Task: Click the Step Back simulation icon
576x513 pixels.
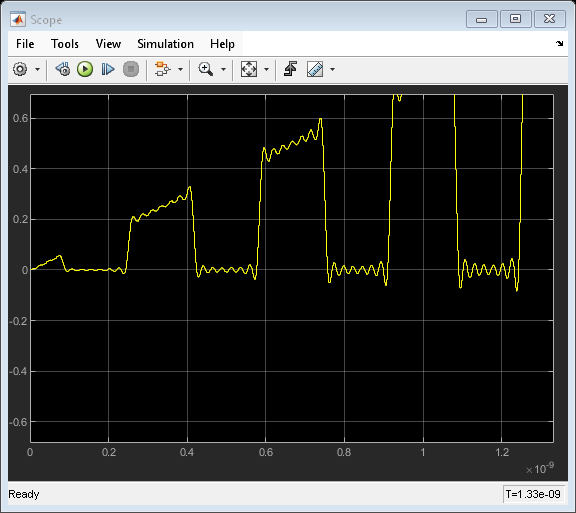Action: coord(63,69)
